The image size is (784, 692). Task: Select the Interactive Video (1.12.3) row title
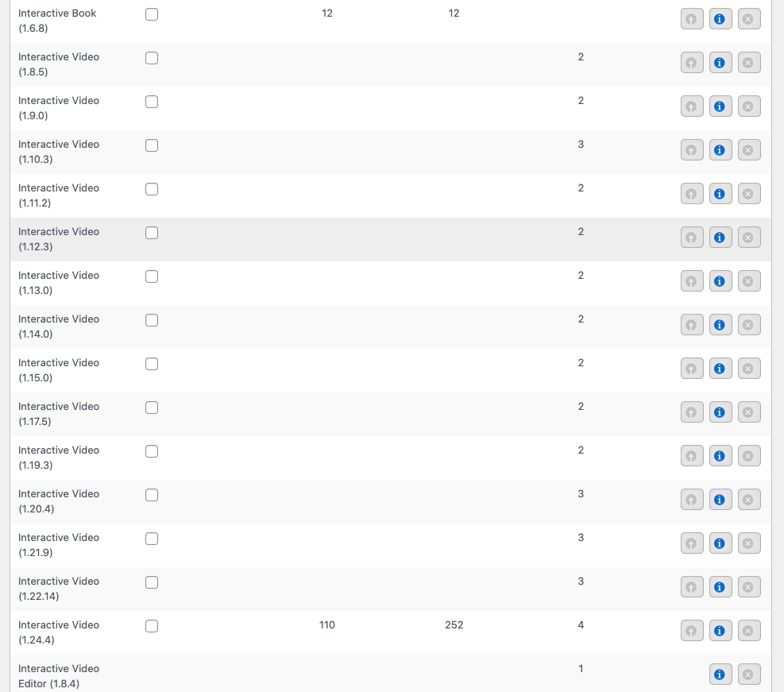pos(59,239)
